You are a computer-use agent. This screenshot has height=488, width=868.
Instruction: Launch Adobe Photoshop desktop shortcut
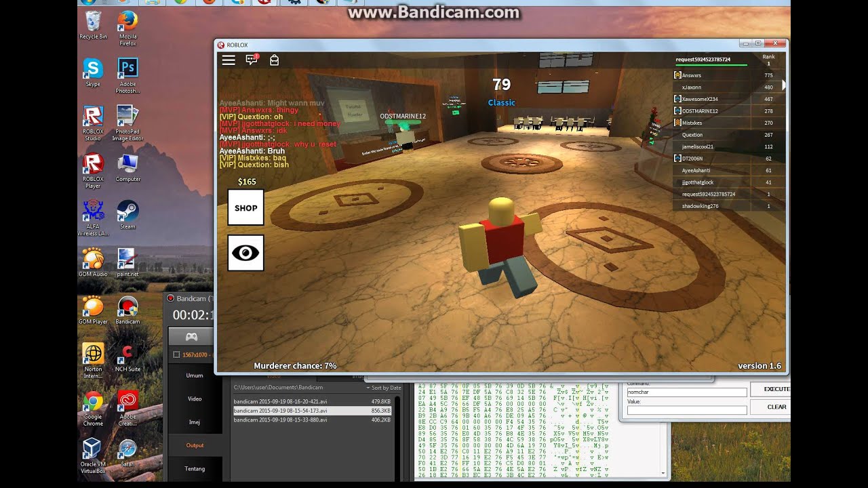pos(127,76)
